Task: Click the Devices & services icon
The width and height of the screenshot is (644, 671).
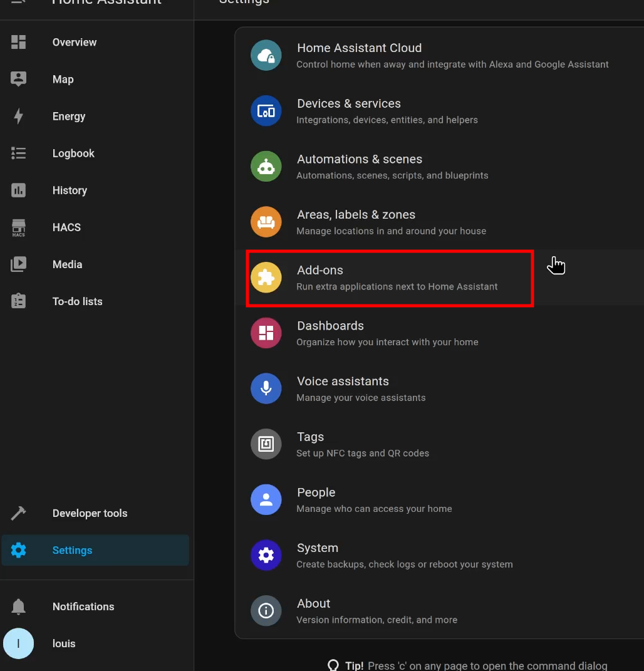Action: 266,111
